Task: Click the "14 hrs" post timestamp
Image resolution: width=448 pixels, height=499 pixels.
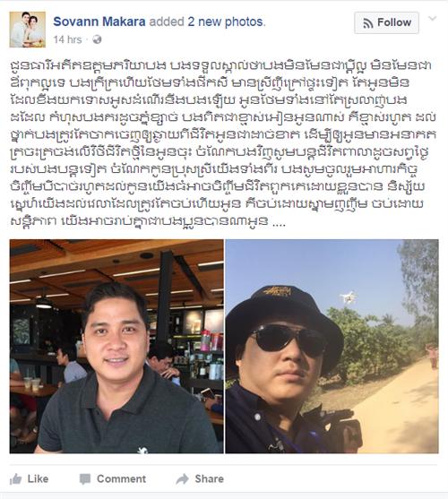Action: tap(67, 39)
